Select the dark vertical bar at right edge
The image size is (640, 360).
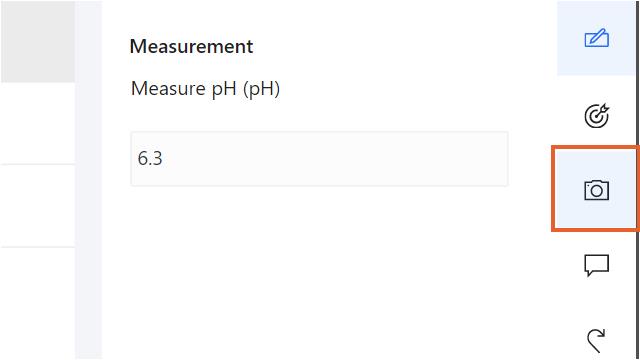(x=637, y=180)
